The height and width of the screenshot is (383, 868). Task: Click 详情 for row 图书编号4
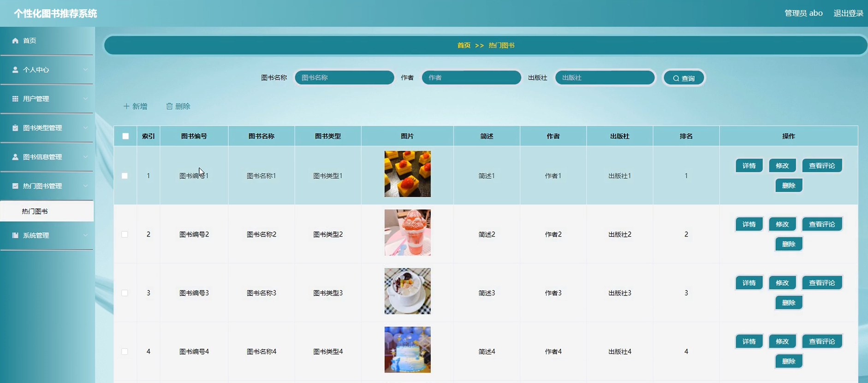tap(749, 341)
